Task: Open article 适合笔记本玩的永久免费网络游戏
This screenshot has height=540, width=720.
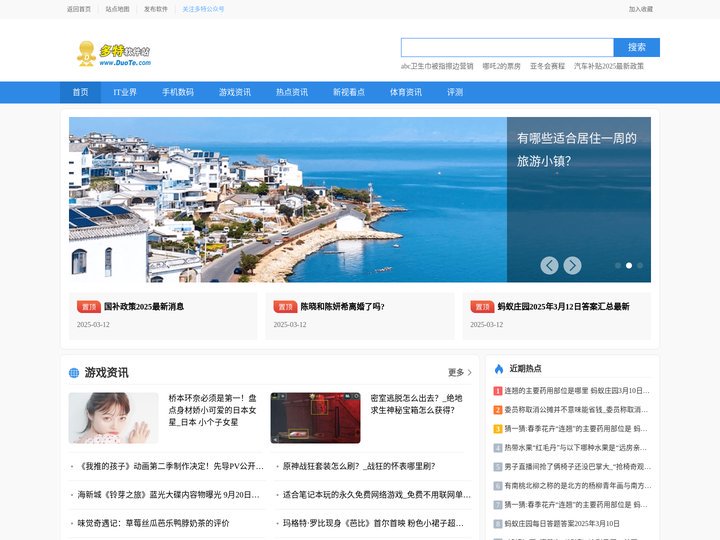Action: pyautogui.click(x=377, y=495)
